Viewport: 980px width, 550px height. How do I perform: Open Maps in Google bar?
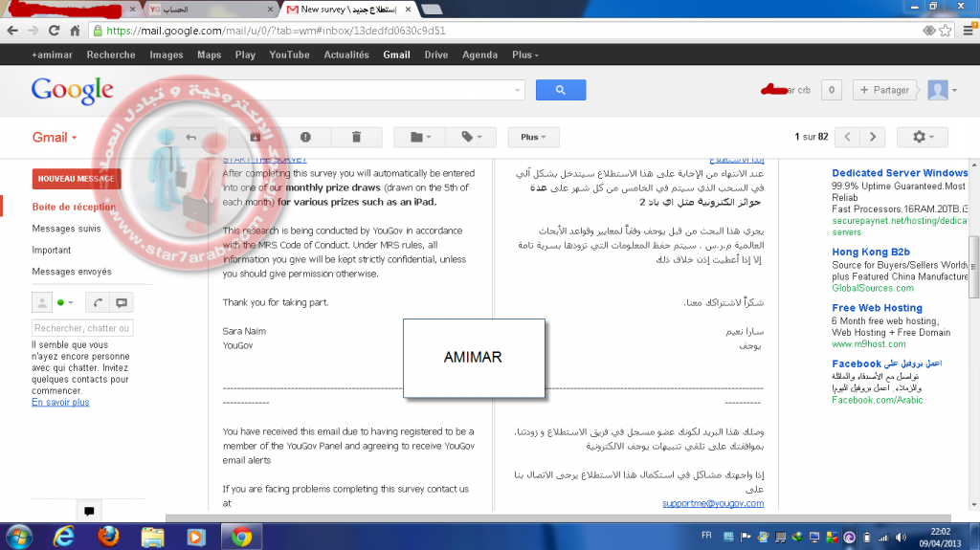[210, 55]
